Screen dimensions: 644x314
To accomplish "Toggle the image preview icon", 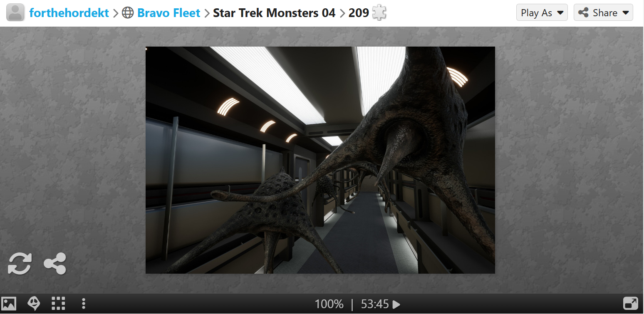I will click(x=9, y=304).
